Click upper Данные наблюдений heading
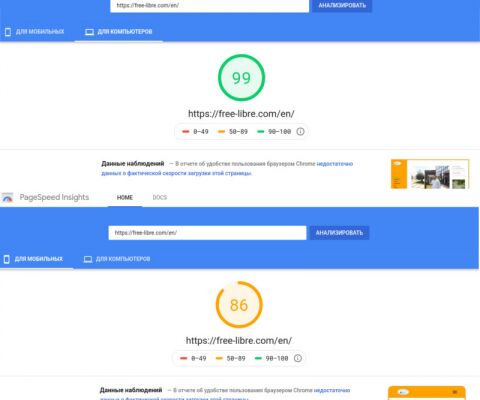This screenshot has width=480, height=400. (133, 163)
